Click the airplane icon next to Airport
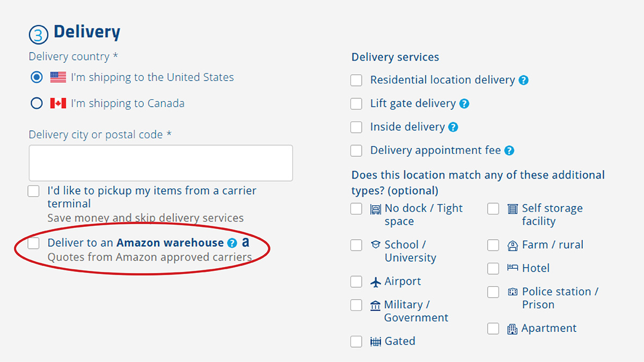The image size is (644, 362). [375, 281]
